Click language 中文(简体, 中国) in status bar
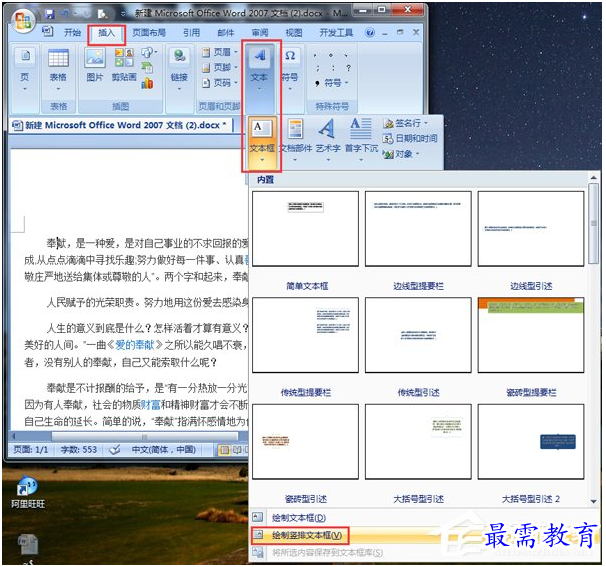The height and width of the screenshot is (567, 606). point(164,450)
